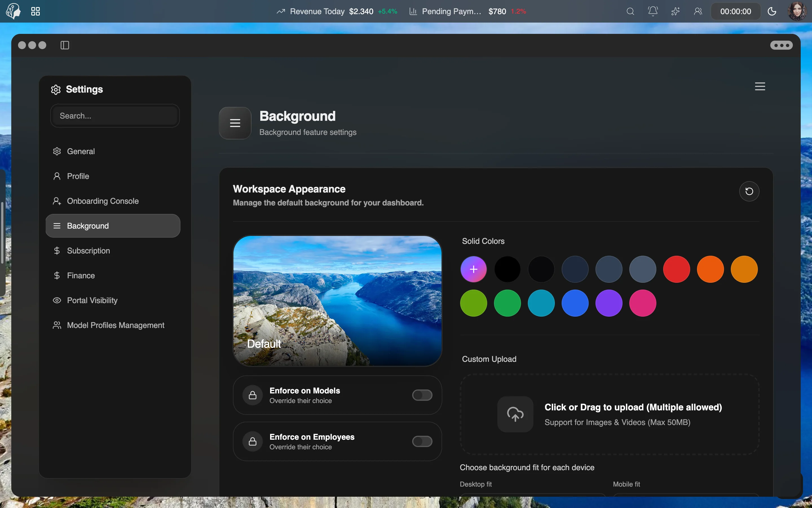Enable Enforce on Models toggle
This screenshot has width=812, height=508.
click(x=422, y=395)
